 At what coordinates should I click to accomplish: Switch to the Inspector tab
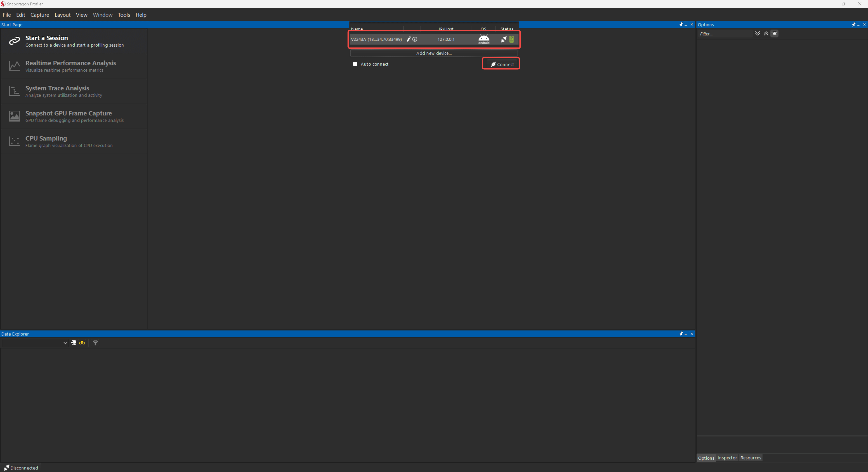[727, 458]
